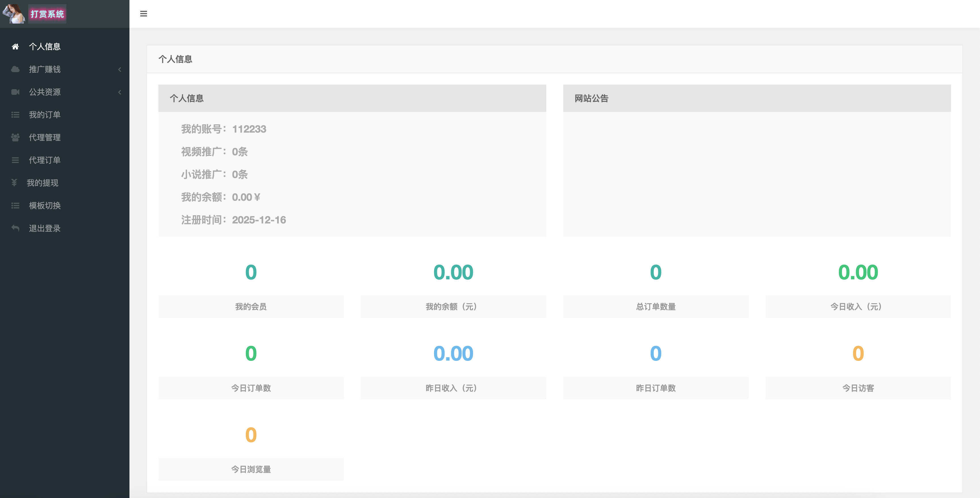Viewport: 980px width, 498px height.
Task: Click the list icon beside 我的订单
Action: tap(15, 114)
